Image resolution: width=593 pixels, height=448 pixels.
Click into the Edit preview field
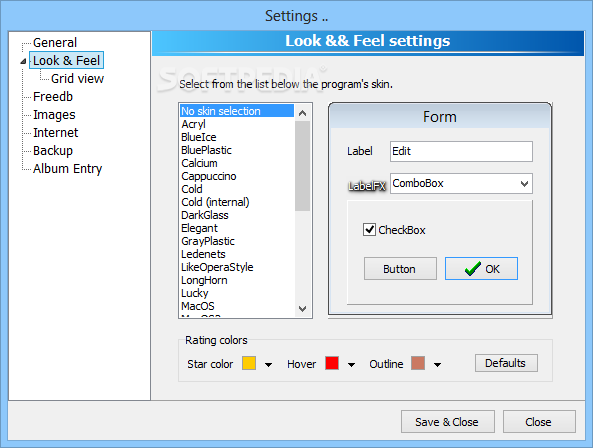coord(461,151)
